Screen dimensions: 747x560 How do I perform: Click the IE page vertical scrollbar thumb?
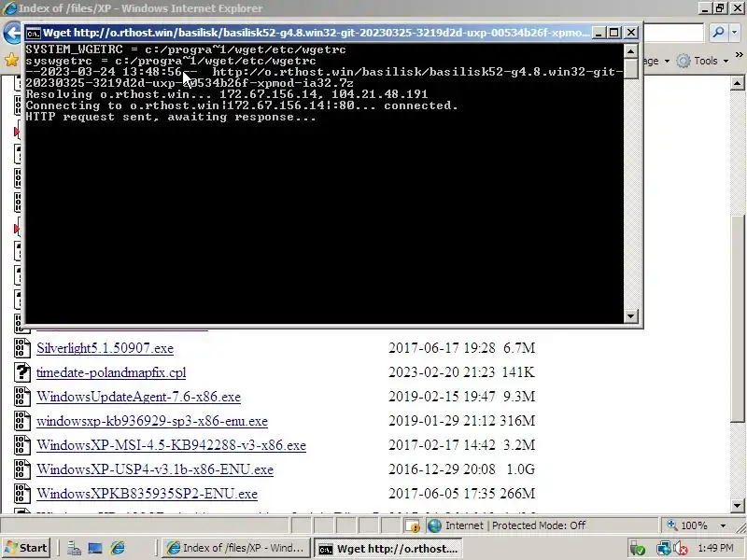(x=737, y=318)
